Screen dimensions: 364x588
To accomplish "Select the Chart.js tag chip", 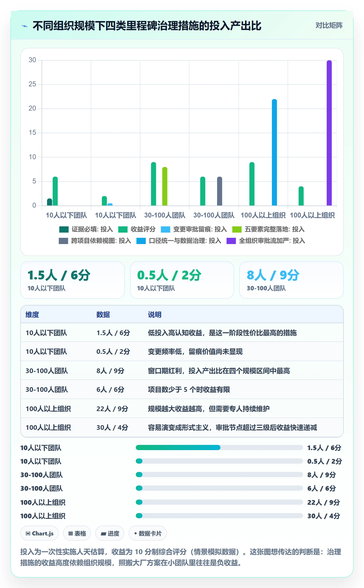I will 40,533.
